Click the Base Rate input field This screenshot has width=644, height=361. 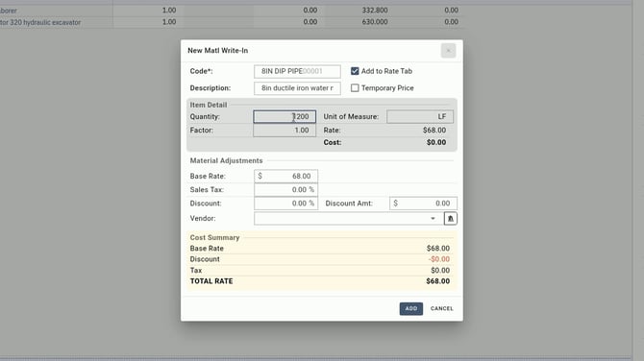tap(285, 176)
